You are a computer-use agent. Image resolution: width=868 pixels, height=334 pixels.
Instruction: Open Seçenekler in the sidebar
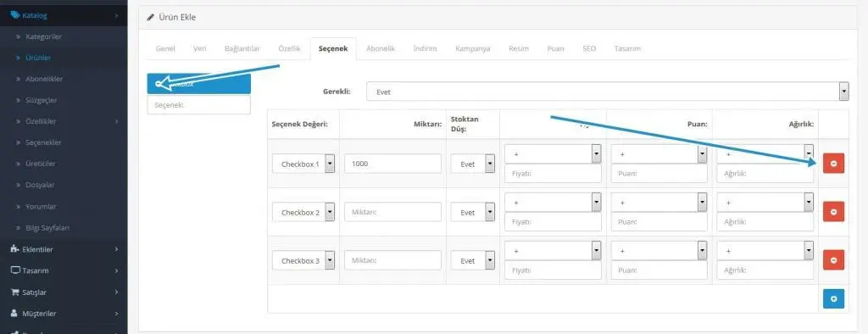click(x=43, y=142)
